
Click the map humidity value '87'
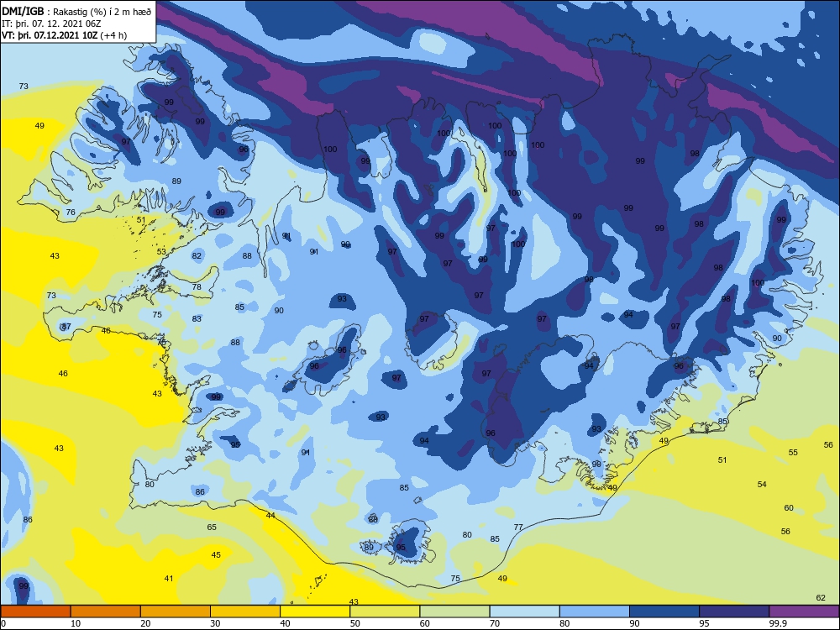[66, 326]
